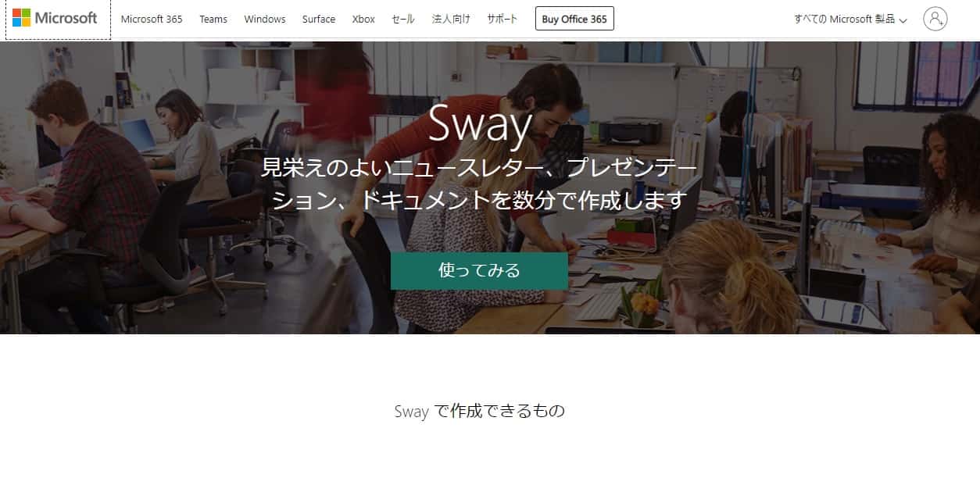
Task: Click the Microsoft logo
Action: tap(55, 18)
